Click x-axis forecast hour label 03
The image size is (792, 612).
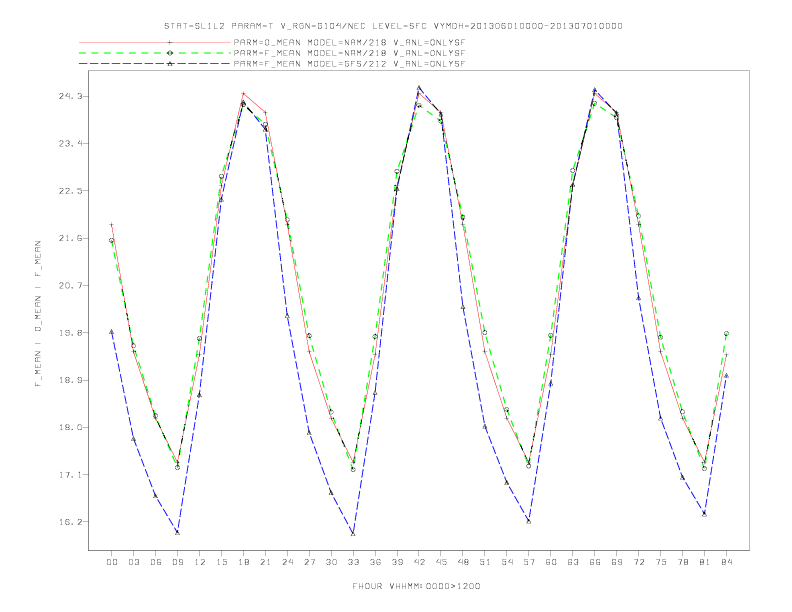click(x=134, y=562)
